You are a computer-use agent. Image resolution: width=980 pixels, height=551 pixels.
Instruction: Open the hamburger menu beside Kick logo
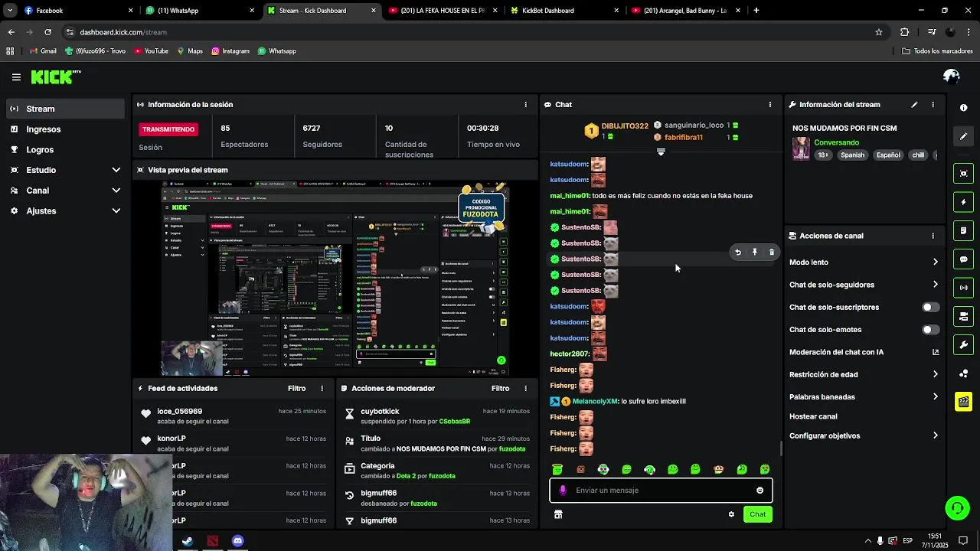[16, 77]
